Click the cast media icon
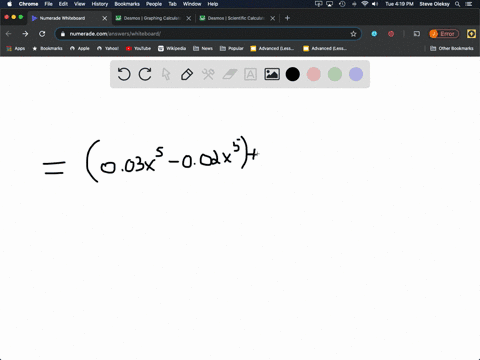This screenshot has width=480, height=360. [417, 34]
